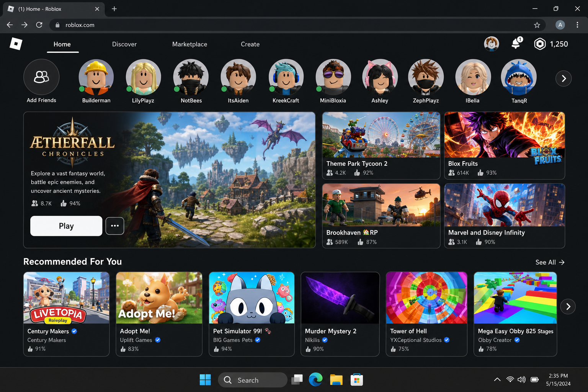
Task: Open the notifications bell
Action: 516,44
